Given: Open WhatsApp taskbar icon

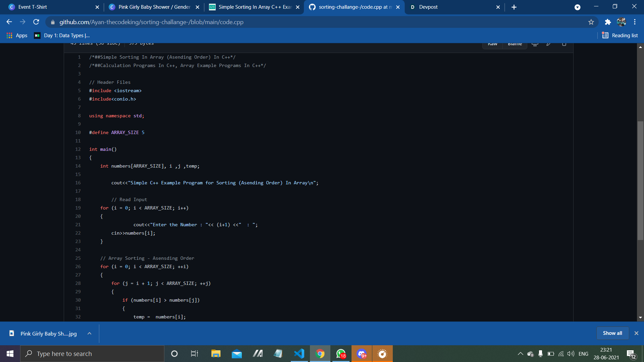Looking at the screenshot, I should [x=341, y=354].
